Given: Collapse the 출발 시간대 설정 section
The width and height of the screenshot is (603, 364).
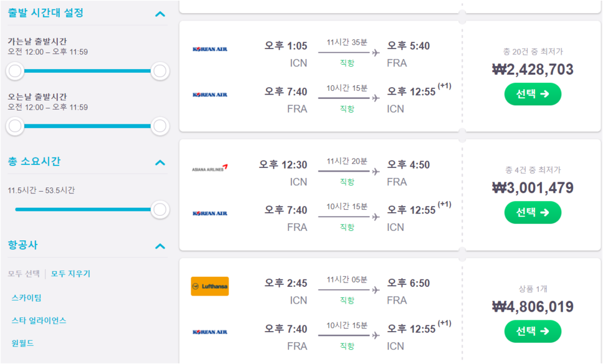Looking at the screenshot, I should (160, 14).
